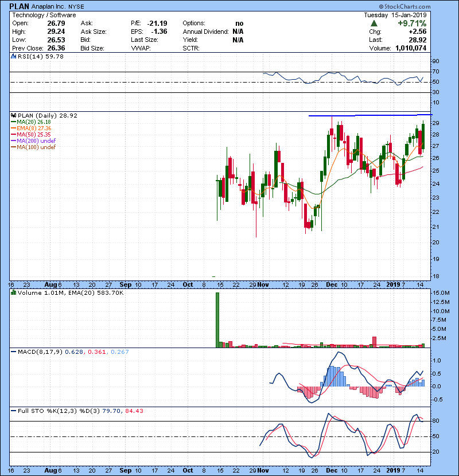
Task: Click the MA(50) 25.35 legend entry
Action: [34, 134]
